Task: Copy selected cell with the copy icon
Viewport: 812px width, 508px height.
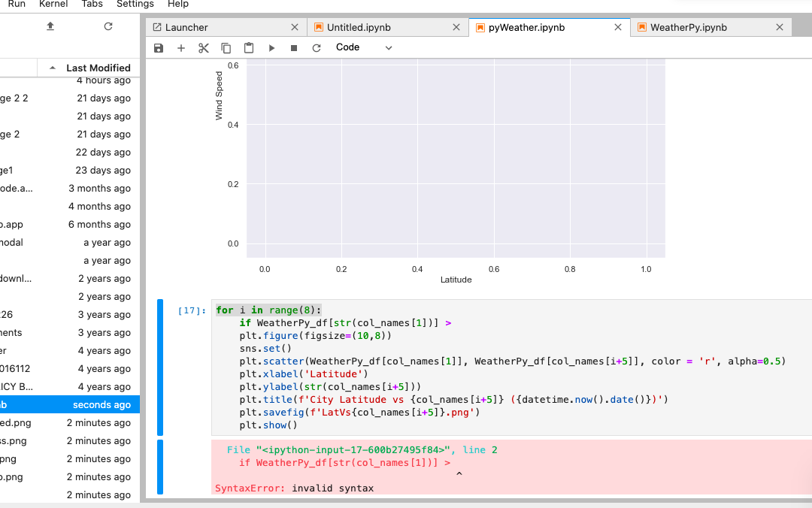Action: [226, 47]
